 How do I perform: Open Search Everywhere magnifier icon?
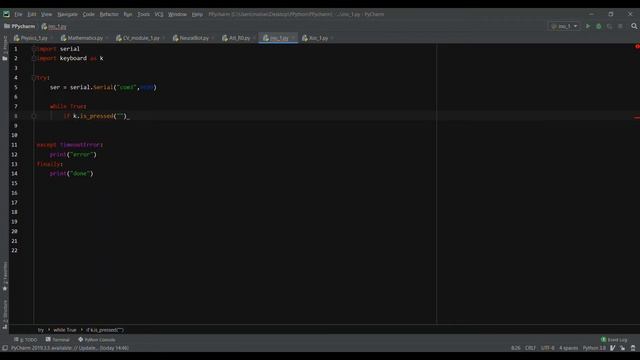coord(634,26)
